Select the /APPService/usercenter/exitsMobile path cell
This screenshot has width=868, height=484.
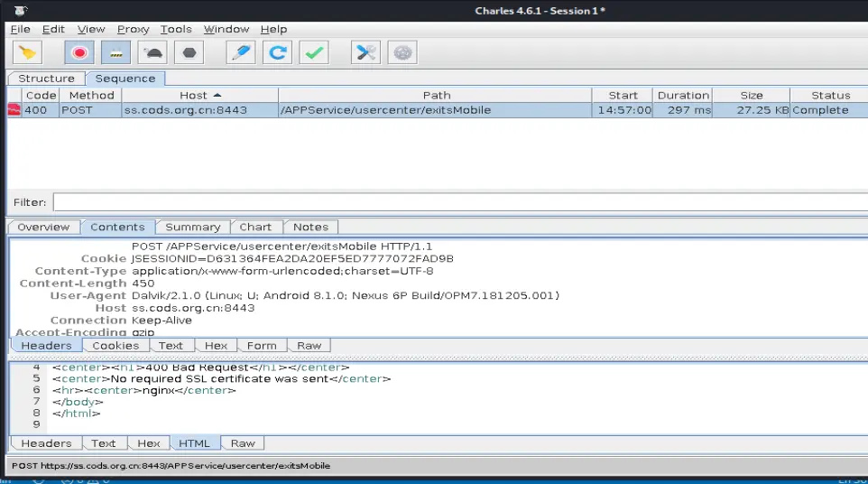tap(435, 109)
